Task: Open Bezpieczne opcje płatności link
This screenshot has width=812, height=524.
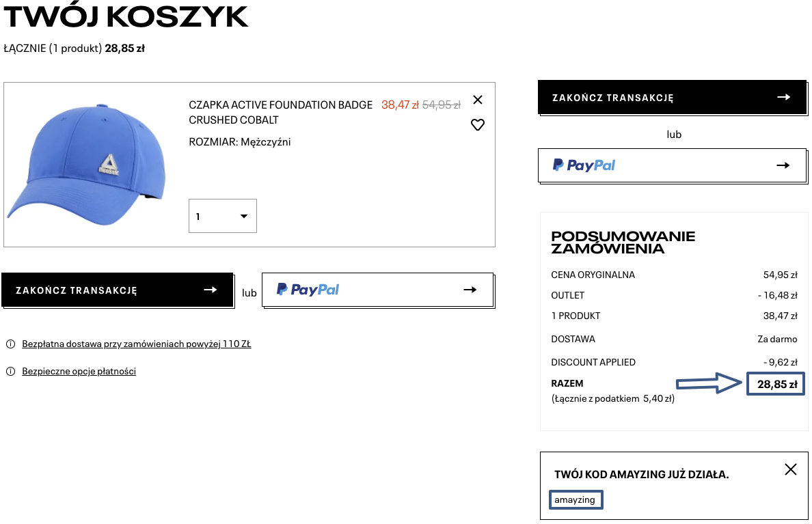Action: [79, 372]
